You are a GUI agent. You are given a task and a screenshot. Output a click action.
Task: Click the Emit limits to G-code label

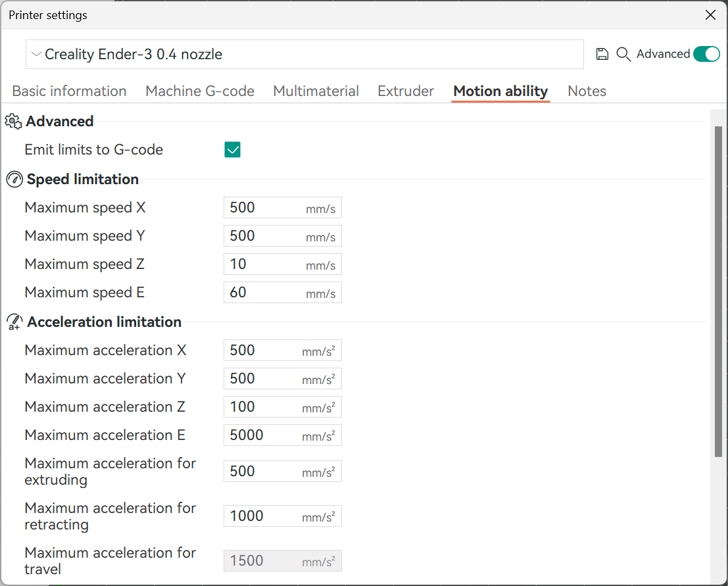pyautogui.click(x=94, y=149)
